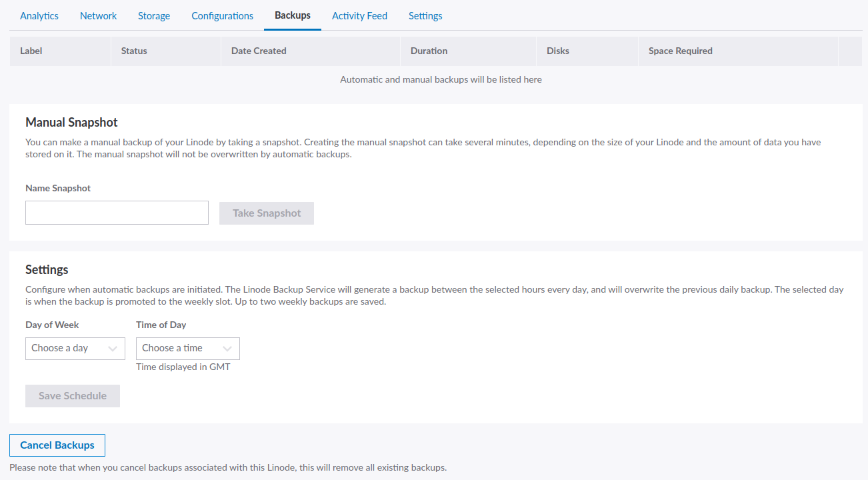
Task: Sort by the Date Created column
Action: point(259,51)
